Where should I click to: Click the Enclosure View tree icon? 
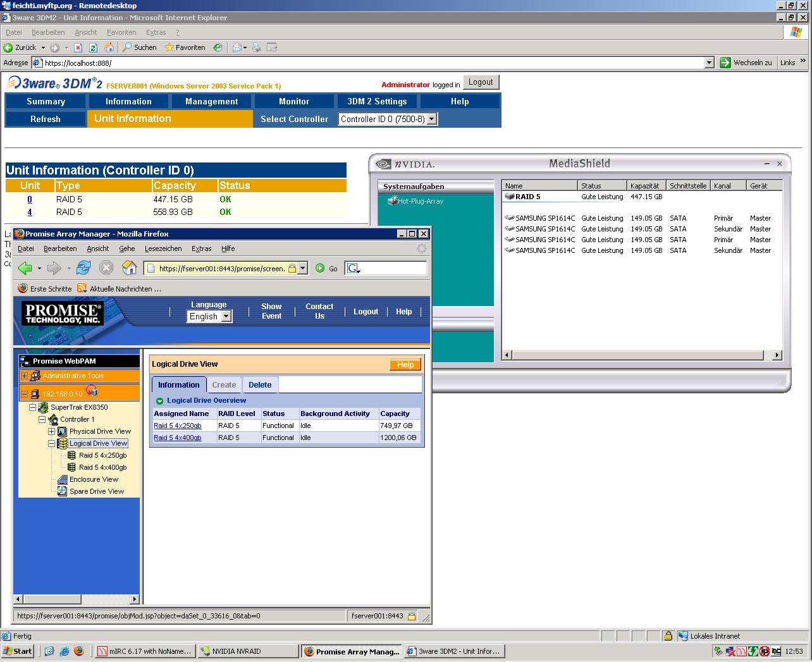click(62, 479)
